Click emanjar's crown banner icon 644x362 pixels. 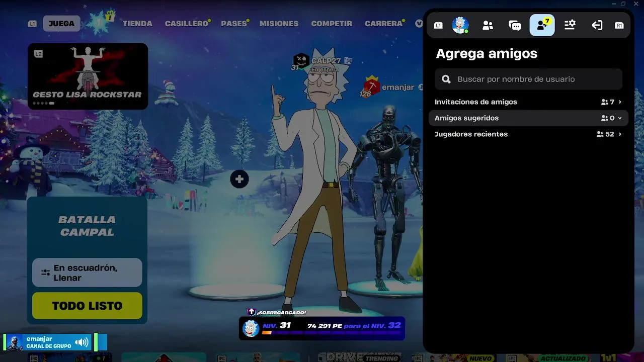[372, 85]
